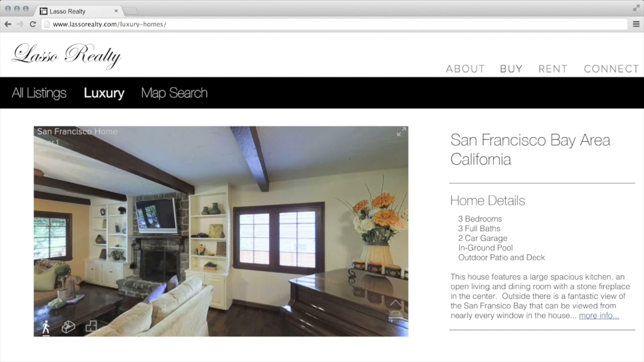Click the floor up chevron arrow

[x=395, y=303]
